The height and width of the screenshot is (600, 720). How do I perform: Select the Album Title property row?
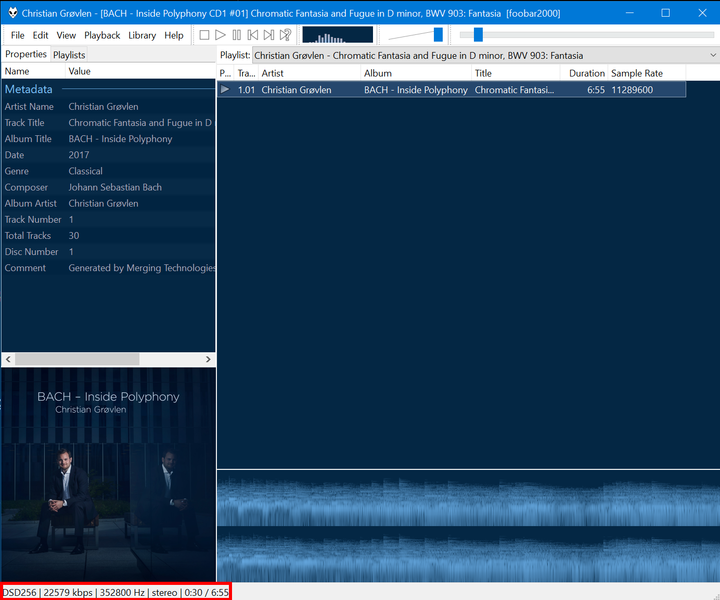[108, 139]
